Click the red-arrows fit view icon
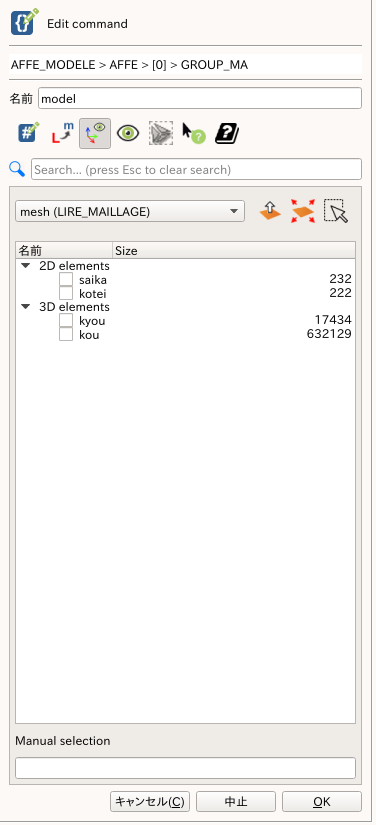This screenshot has height=825, width=376. coord(303,211)
